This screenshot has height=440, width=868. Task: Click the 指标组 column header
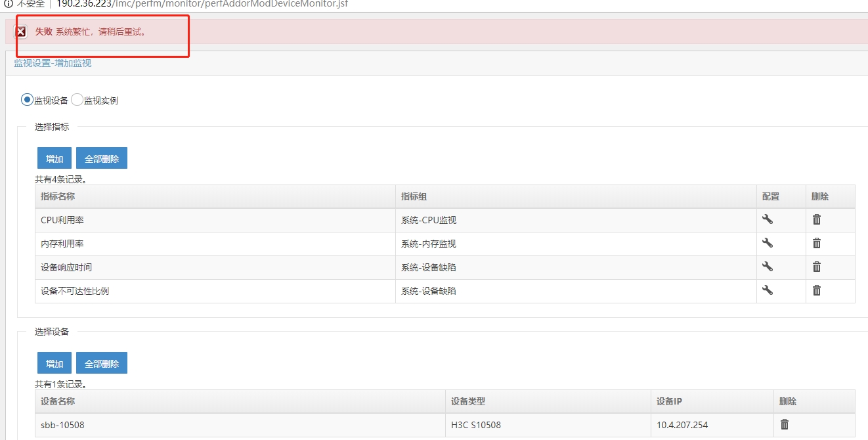click(576, 196)
